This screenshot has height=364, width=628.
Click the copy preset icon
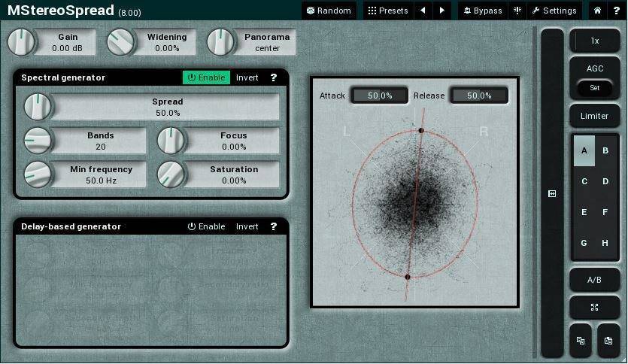pos(581,341)
